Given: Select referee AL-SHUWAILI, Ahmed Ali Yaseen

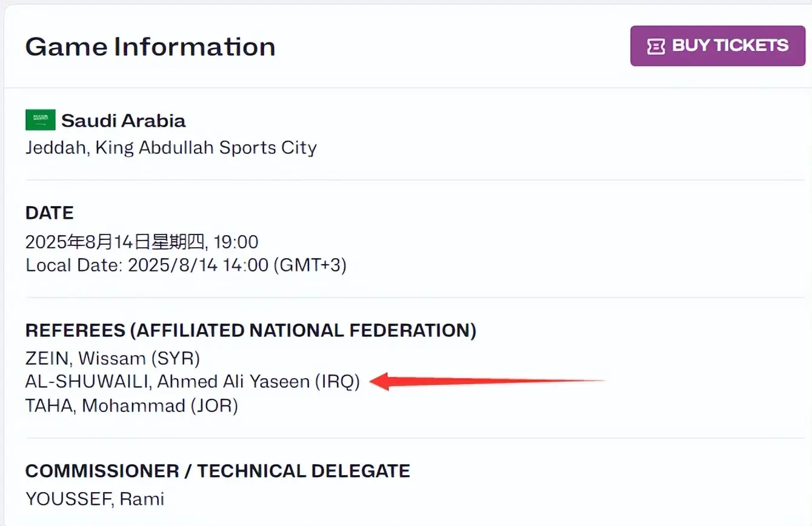Looking at the screenshot, I should coord(167,382).
